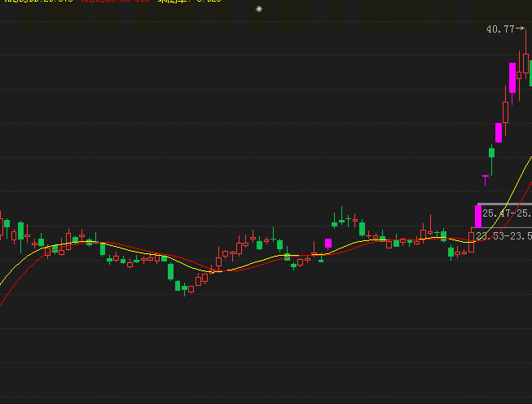532x404 pixels.
Task: Select the magenta candle between T-candle and tallest
Action: click(498, 132)
